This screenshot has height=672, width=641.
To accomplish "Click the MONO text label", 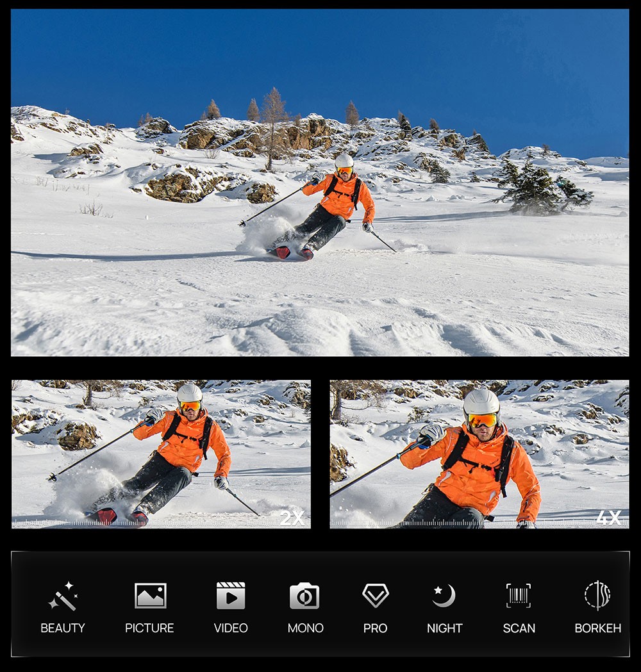I will (305, 628).
